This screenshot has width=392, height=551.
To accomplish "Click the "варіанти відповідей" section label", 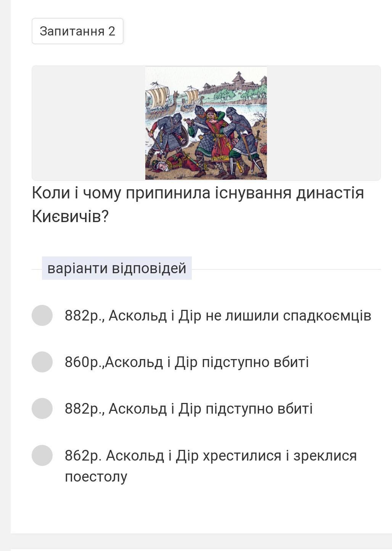I will [x=117, y=268].
